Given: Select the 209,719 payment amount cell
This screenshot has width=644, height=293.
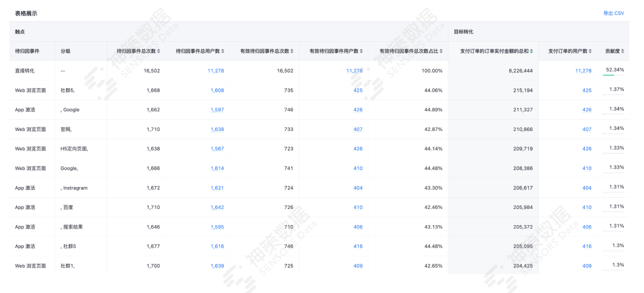Looking at the screenshot, I should coord(493,148).
